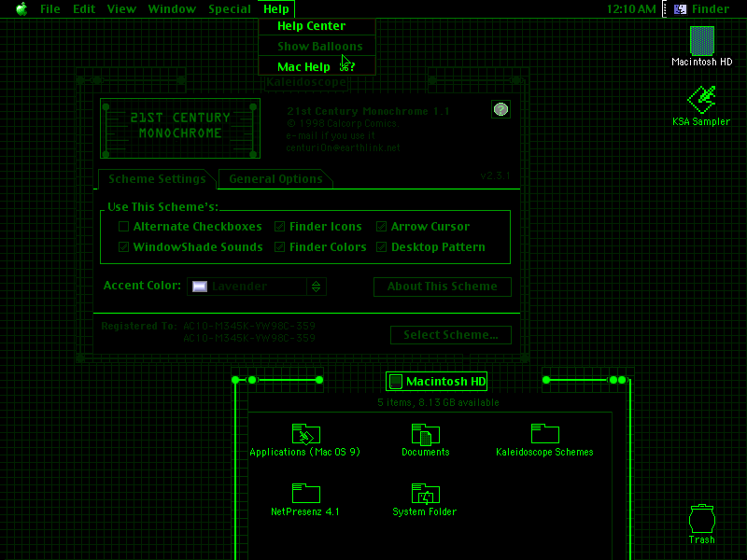Choose Show Balloons from Help menu
Screen dimensions: 747x560
(x=317, y=46)
